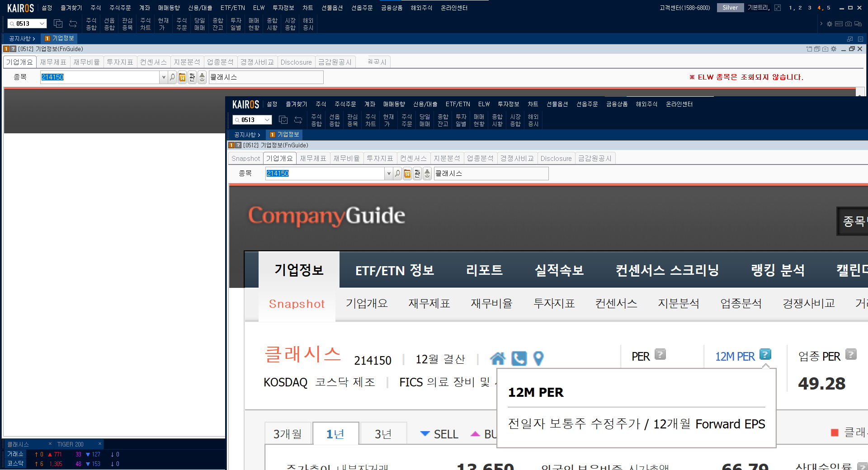Click the HOT icon in the top-right toolbar
Image resolution: width=868 pixels, height=470 pixels.
(839, 24)
